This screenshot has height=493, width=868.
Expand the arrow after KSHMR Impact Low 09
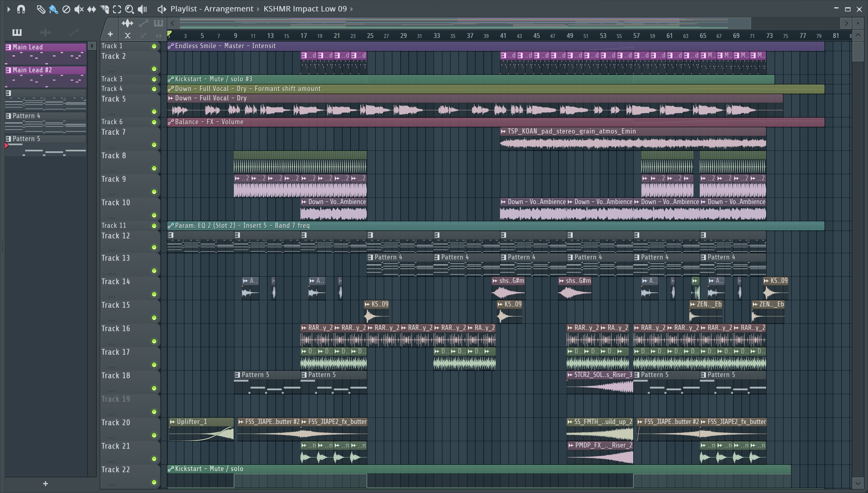(352, 9)
